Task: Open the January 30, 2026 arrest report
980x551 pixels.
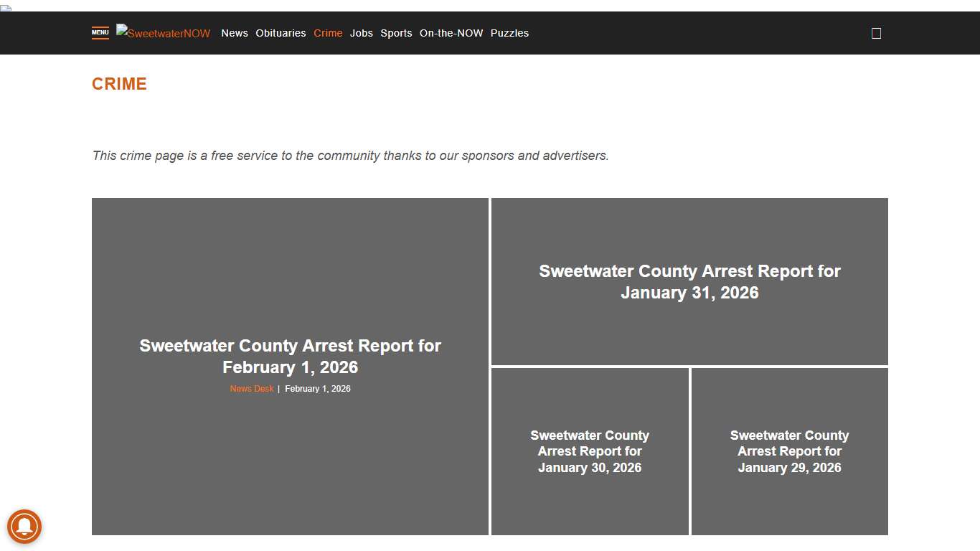Action: [x=590, y=451]
